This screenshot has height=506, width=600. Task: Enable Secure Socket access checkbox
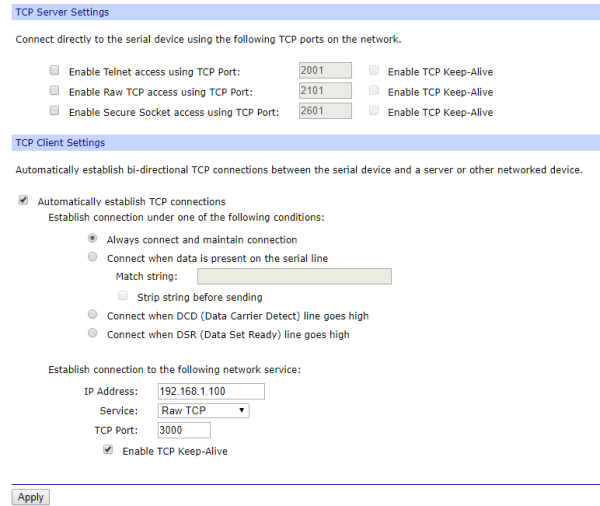point(54,111)
